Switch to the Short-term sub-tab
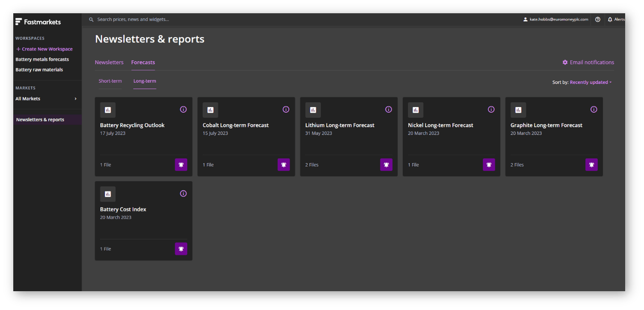This screenshot has height=310, width=644. click(x=110, y=81)
